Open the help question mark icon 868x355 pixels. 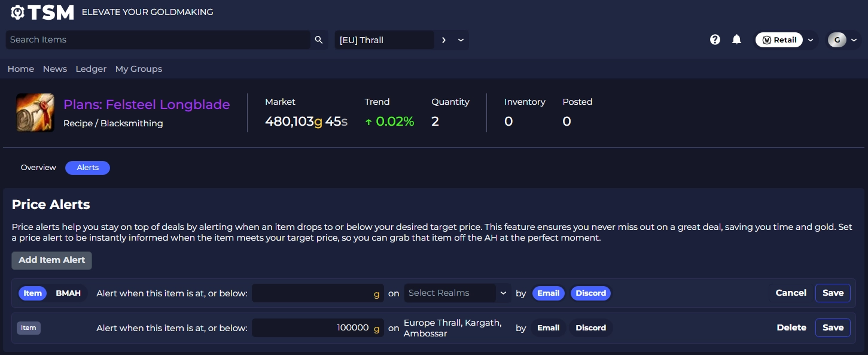[x=715, y=40]
